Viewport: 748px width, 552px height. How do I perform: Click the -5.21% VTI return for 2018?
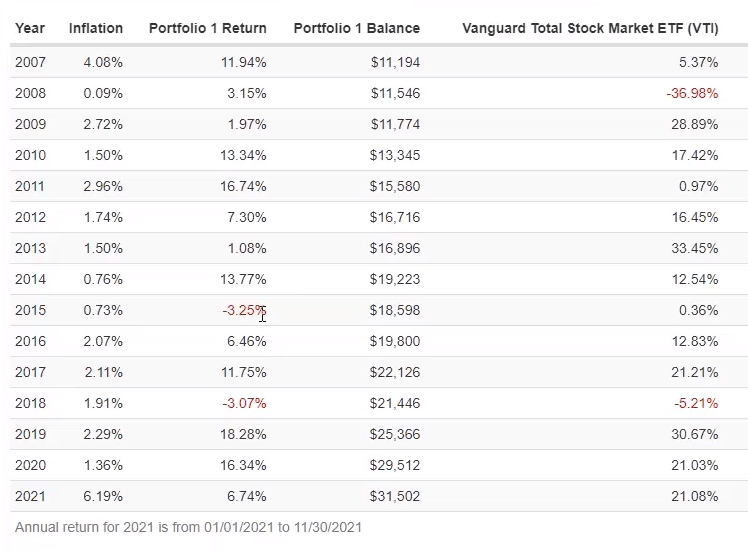[696, 403]
